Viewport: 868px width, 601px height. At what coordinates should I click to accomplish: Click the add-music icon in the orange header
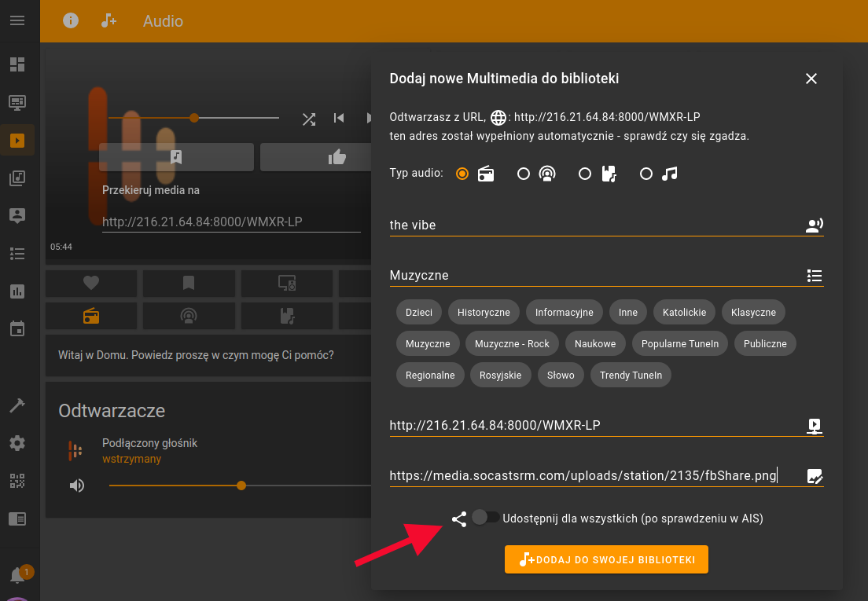(x=108, y=20)
